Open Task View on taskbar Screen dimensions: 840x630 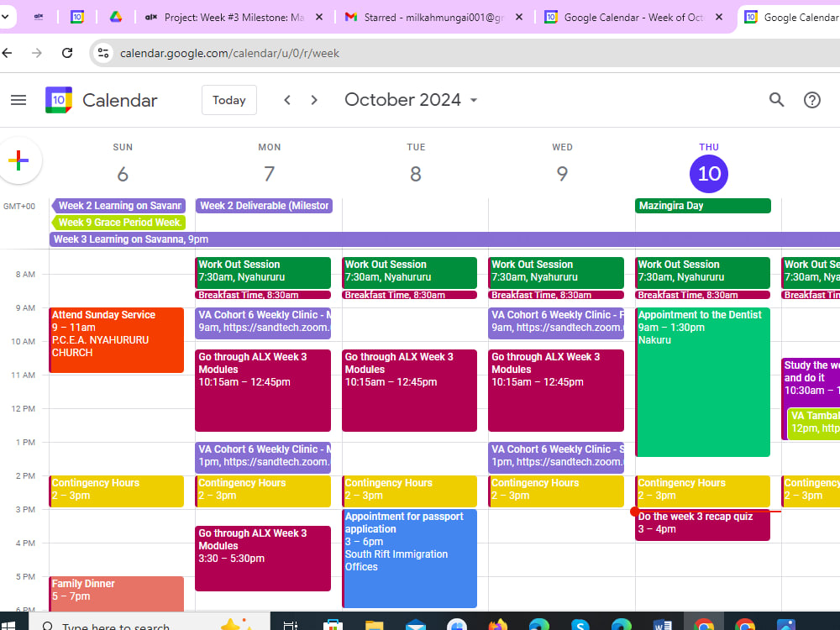291,625
